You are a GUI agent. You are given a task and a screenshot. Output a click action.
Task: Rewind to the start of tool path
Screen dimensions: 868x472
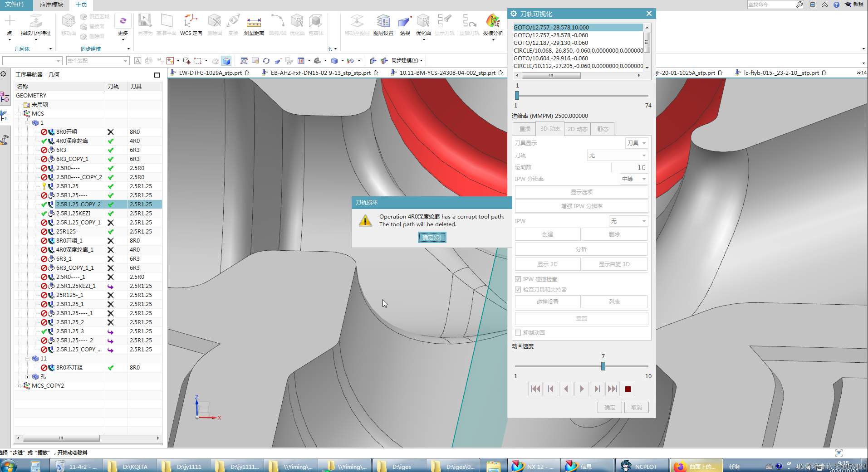coord(535,389)
